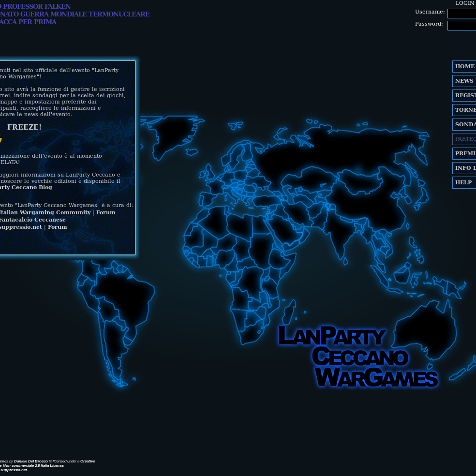The image size is (476, 476).
Task: Visit the suppressio.net link in the panel
Action: coord(21,227)
